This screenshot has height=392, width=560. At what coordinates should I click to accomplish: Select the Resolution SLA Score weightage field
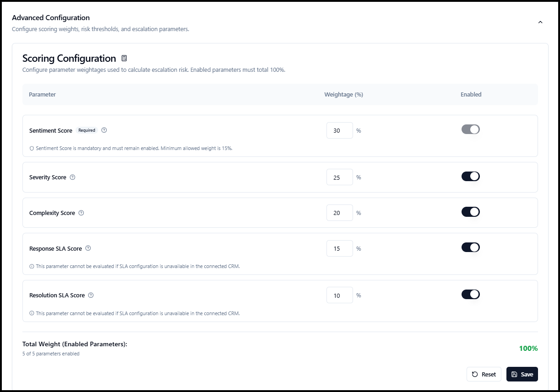[x=340, y=295]
